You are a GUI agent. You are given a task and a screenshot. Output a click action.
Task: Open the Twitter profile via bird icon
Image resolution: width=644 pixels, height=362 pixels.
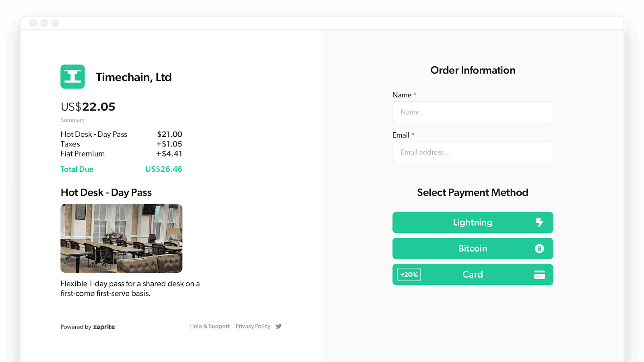278,326
